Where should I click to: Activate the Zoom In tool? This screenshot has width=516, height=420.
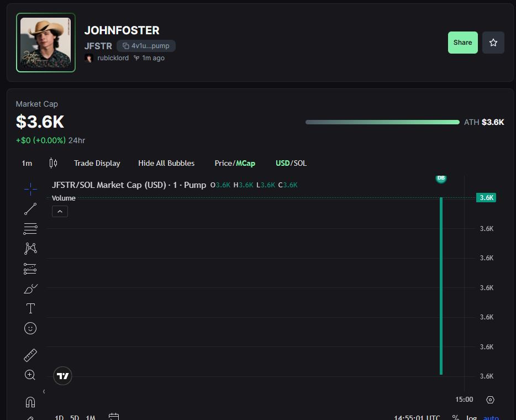pos(30,375)
